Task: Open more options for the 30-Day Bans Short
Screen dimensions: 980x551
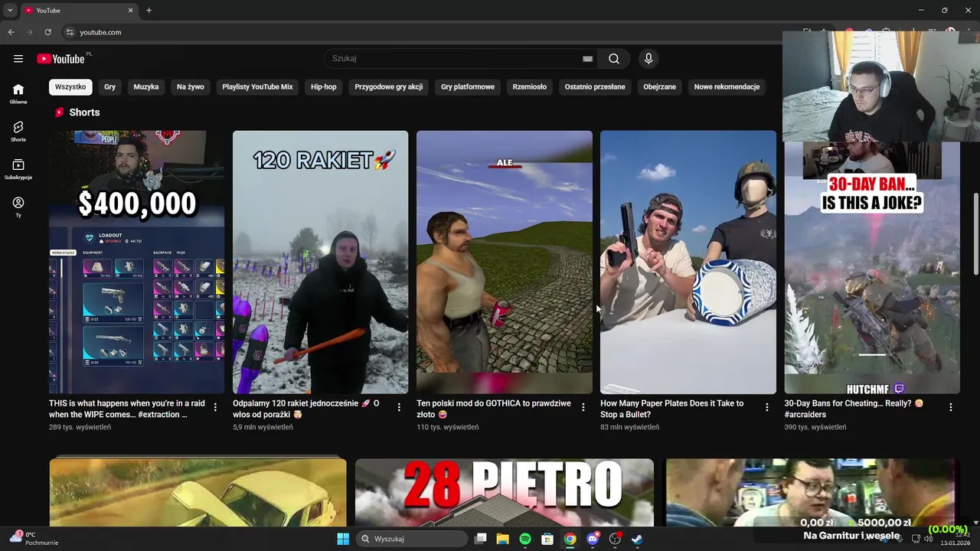Action: click(950, 407)
